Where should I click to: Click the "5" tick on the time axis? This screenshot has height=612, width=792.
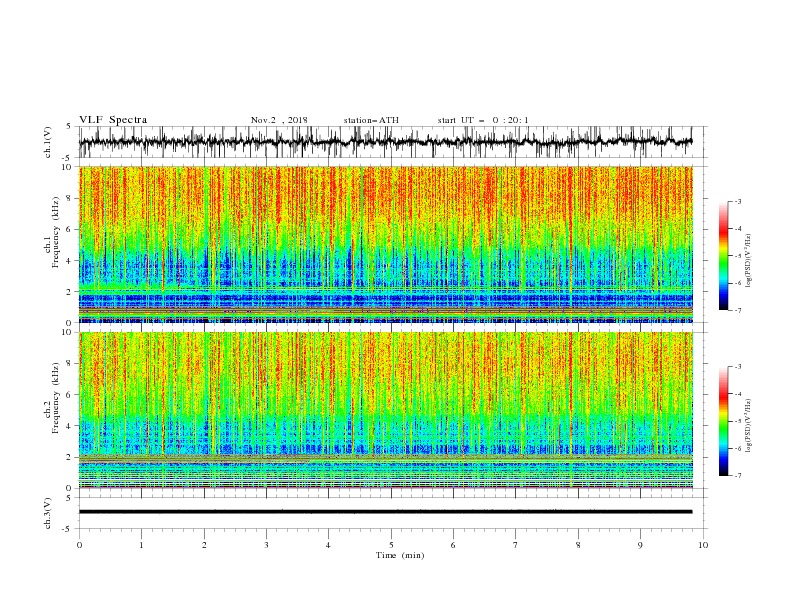pyautogui.click(x=391, y=545)
